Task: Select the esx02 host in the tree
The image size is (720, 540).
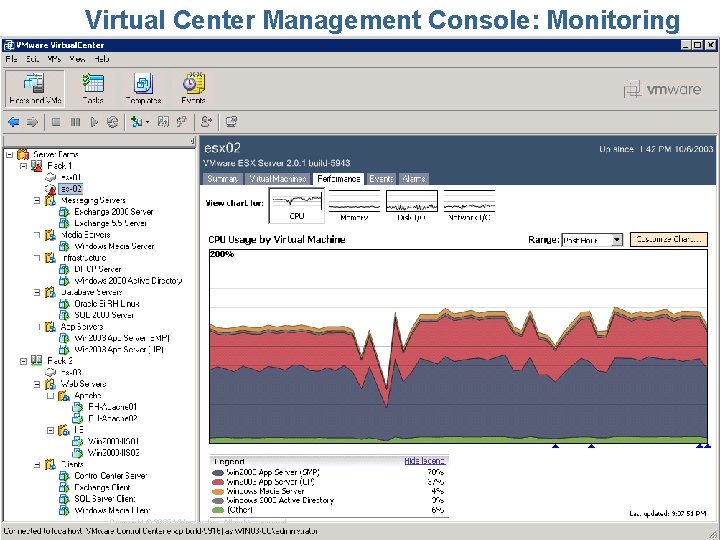Action: (71, 188)
